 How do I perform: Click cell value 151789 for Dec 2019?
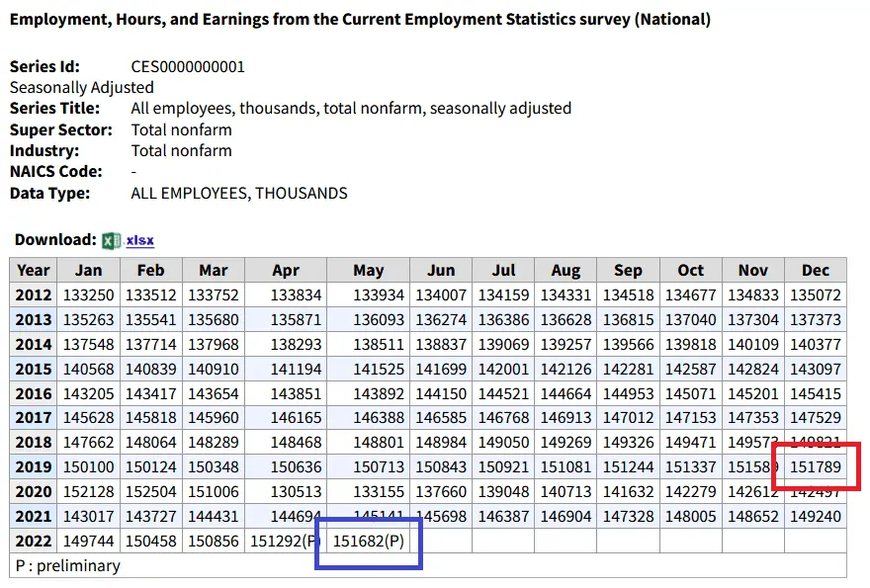(816, 467)
